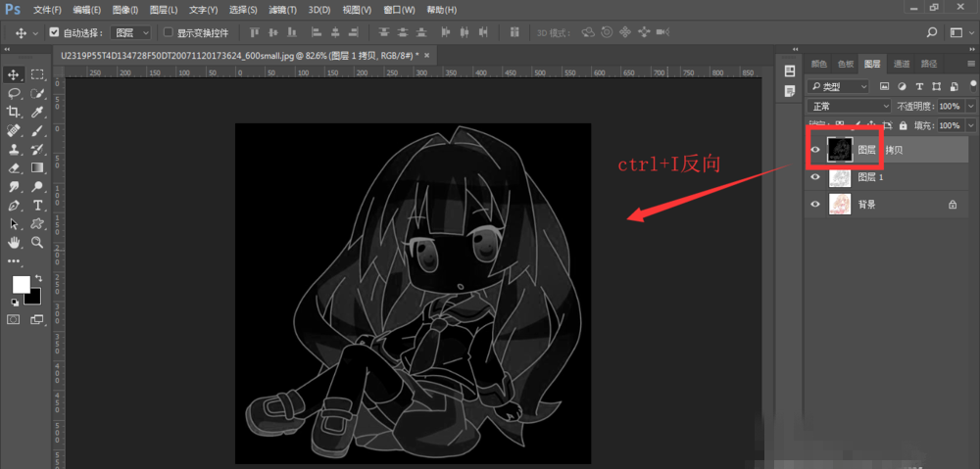Select the Gradient tool
980x469 pixels.
(37, 167)
